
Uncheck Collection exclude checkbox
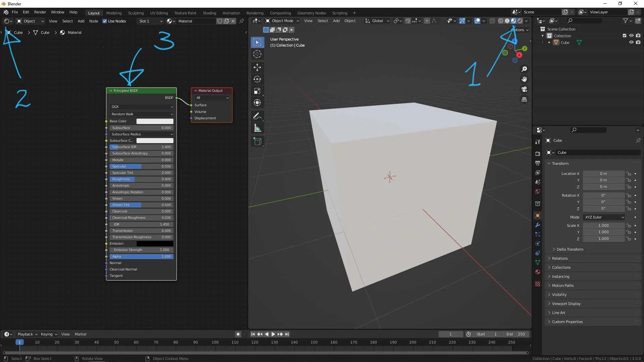point(625,36)
